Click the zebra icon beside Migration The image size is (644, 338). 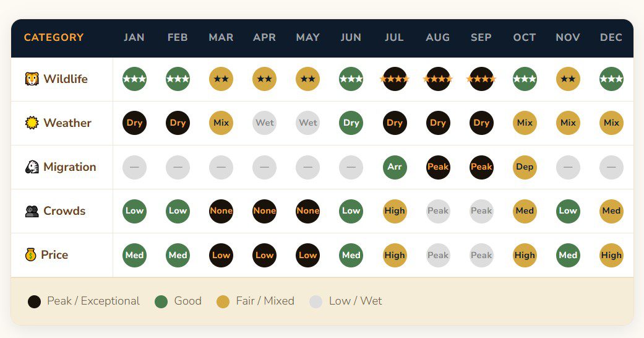point(32,167)
